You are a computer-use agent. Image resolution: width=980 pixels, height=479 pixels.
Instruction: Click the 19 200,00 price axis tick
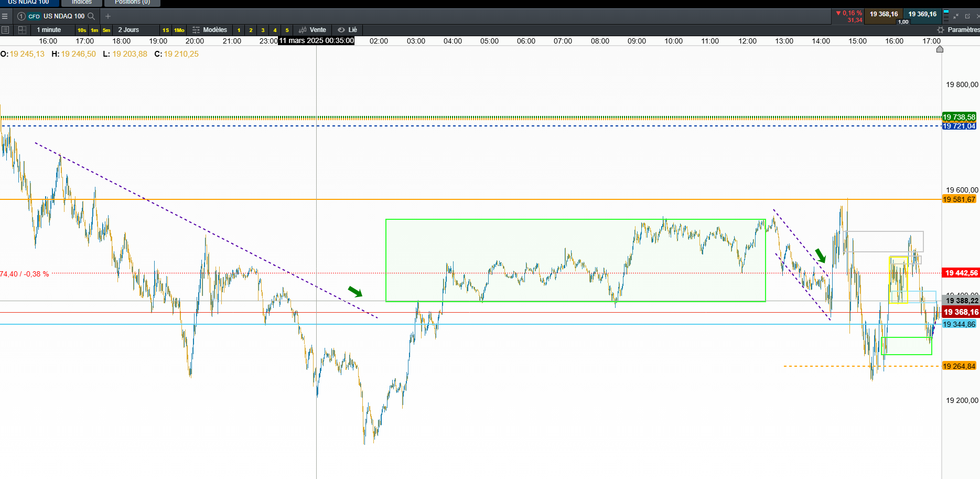[x=962, y=400]
